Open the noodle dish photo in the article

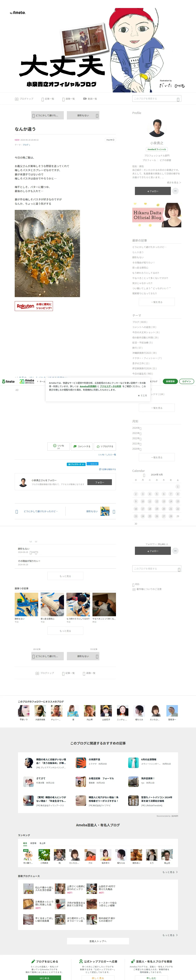point(47,253)
